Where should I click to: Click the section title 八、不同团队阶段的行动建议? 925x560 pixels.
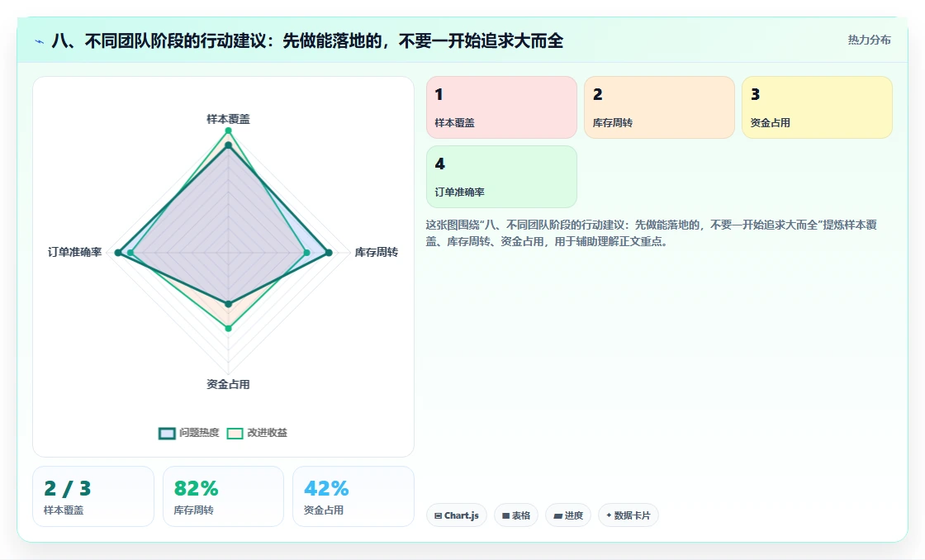(x=306, y=40)
